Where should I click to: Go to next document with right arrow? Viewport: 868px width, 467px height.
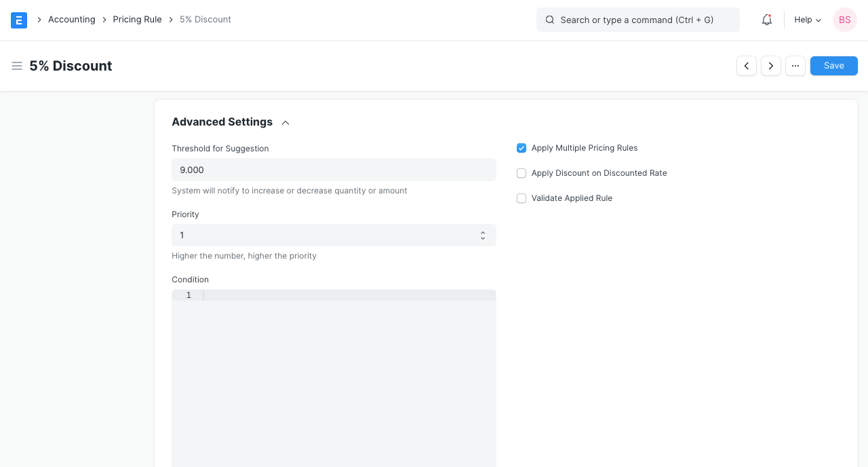[x=771, y=66]
